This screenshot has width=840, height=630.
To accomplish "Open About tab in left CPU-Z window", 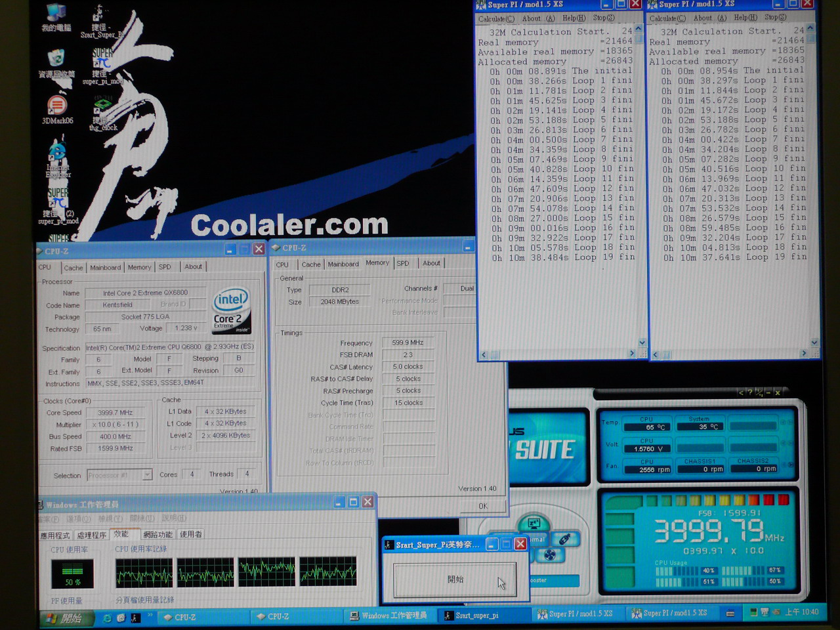I will (x=193, y=266).
